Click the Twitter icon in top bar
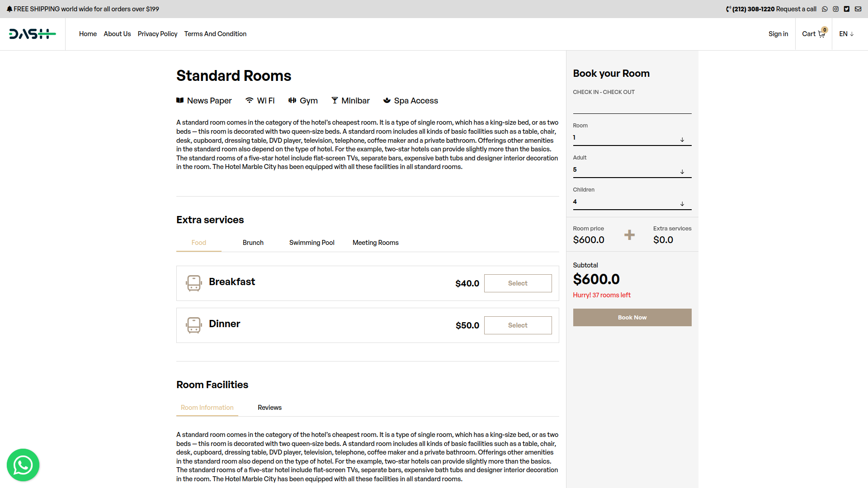This screenshot has height=488, width=868. (847, 9)
